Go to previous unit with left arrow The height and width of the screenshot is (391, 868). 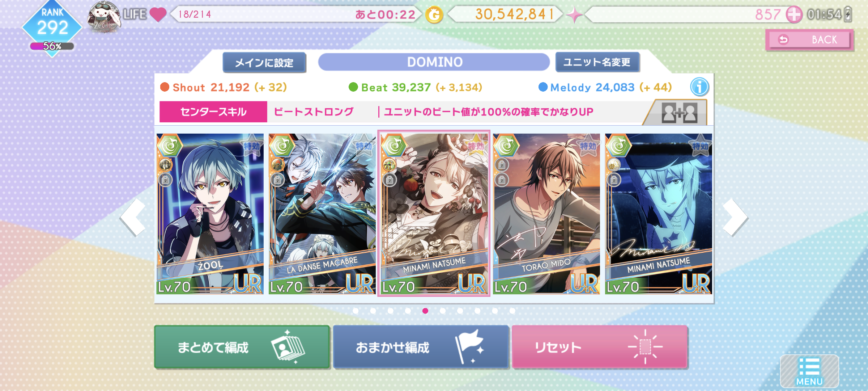[x=133, y=217]
